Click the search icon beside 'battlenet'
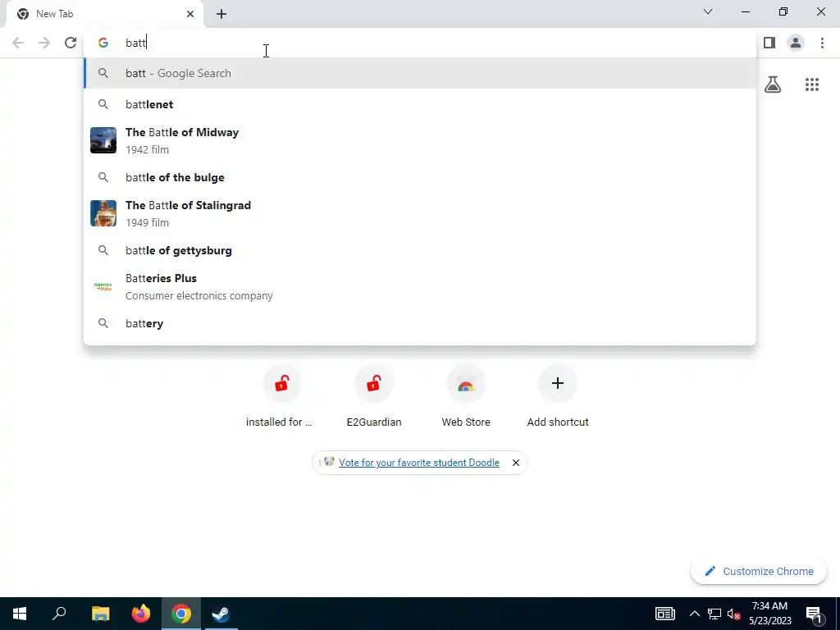 pos(103,104)
